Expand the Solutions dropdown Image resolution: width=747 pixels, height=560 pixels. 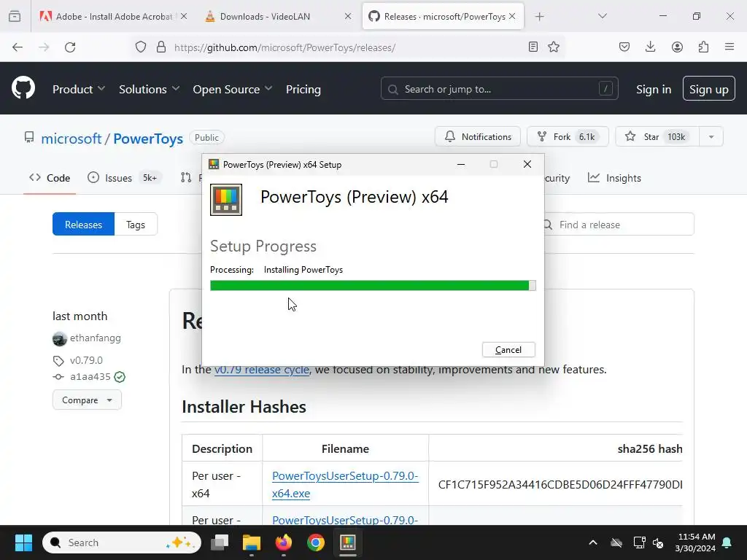[x=149, y=89]
